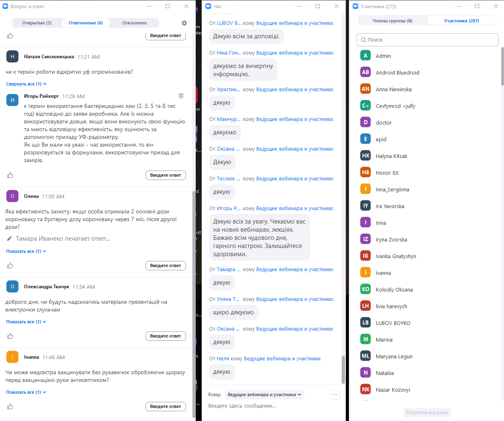Click Введите ответ under Олена's question
The width and height of the screenshot is (504, 421).
166,265
